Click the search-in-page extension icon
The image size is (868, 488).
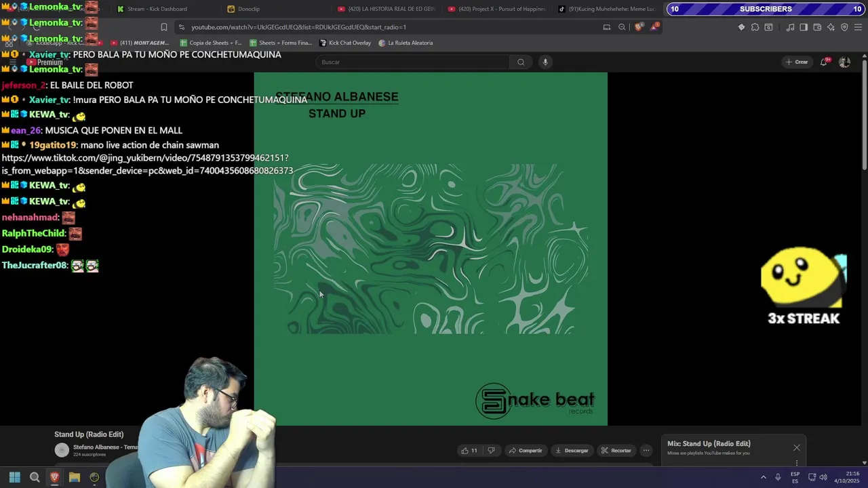[x=768, y=27]
